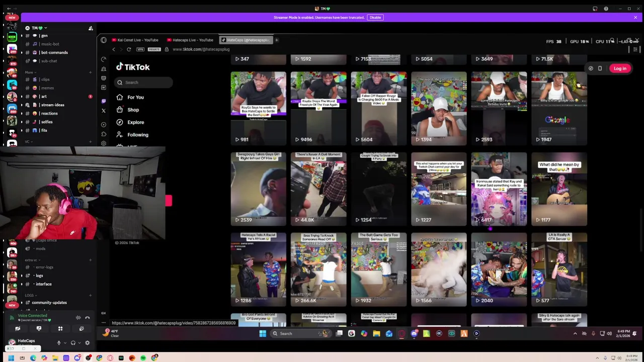Play the Google search video thumbnail
Viewport: 644px width, 362px height.
[x=559, y=108]
